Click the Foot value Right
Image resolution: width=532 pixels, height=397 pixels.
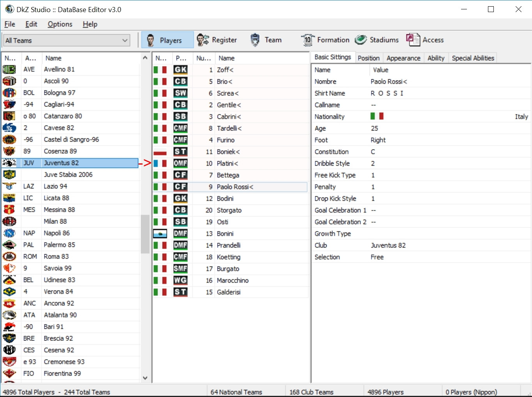click(x=378, y=140)
